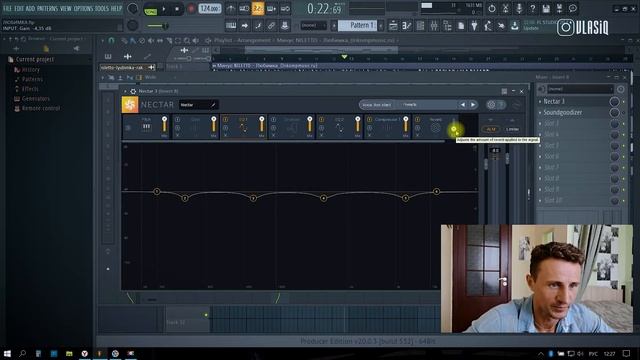
Task: Toggle the playlist magnet snap icon
Action: (111, 40)
